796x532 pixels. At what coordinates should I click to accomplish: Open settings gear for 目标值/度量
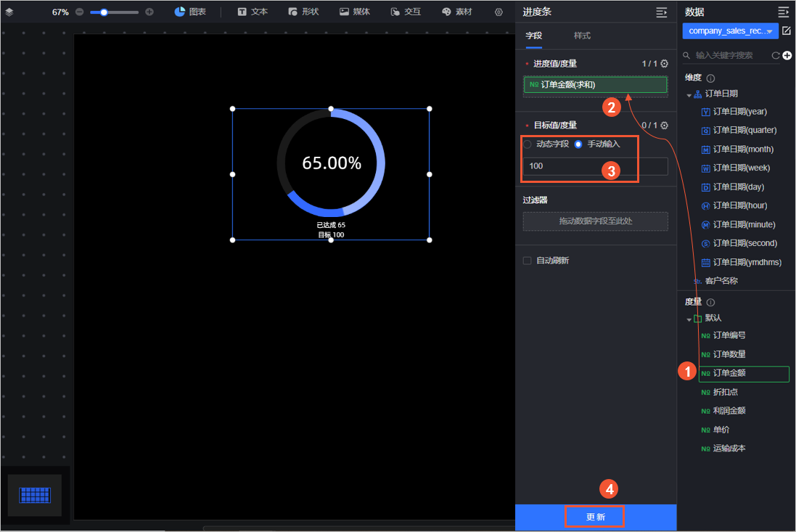664,125
